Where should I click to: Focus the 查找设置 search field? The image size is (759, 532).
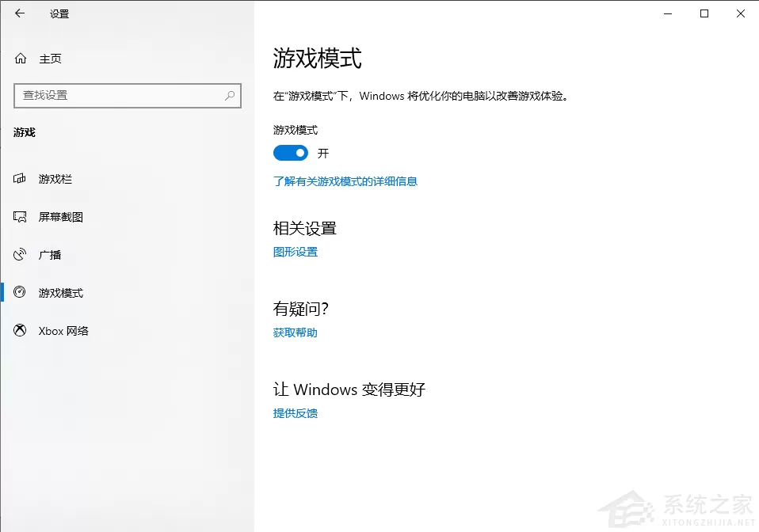128,95
